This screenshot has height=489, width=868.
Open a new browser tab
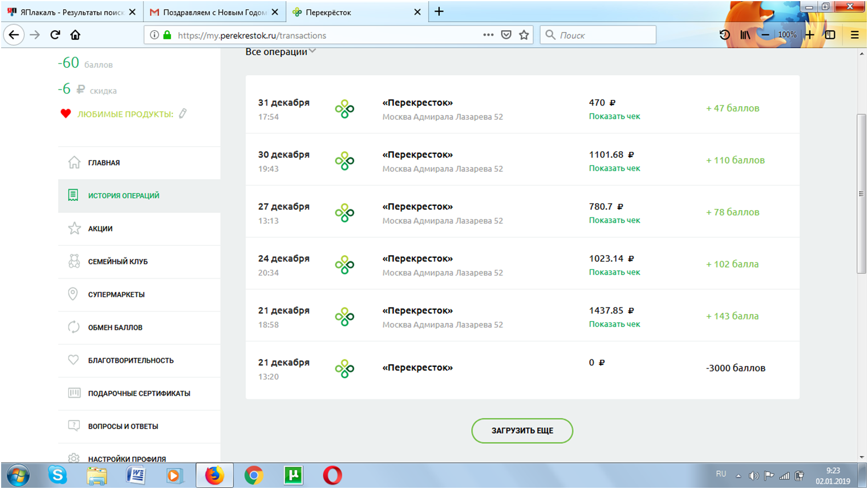coord(439,11)
